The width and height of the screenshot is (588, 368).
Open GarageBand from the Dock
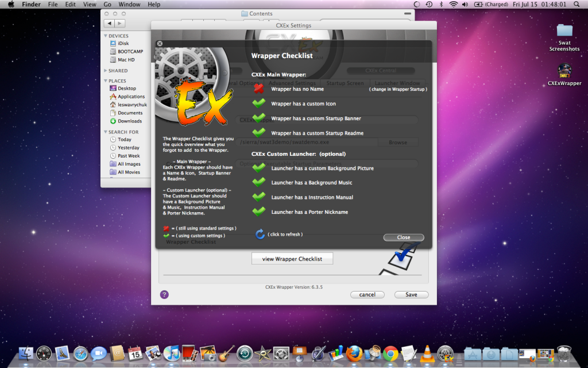226,354
